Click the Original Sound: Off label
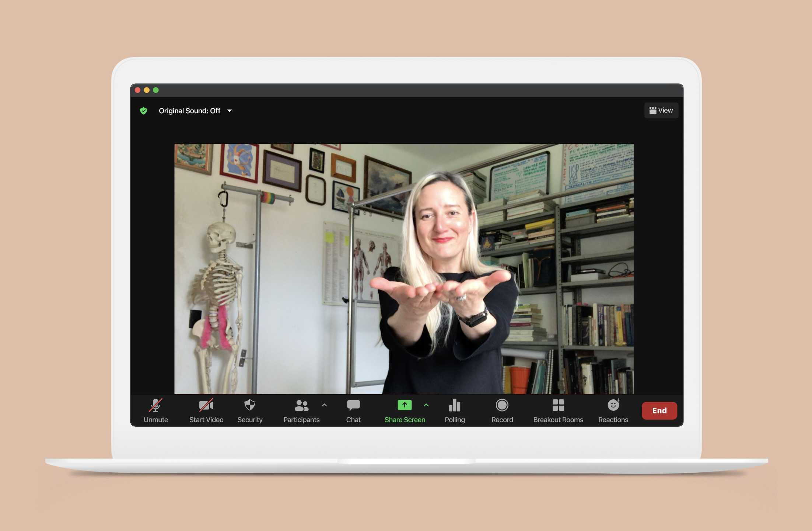 coord(189,111)
